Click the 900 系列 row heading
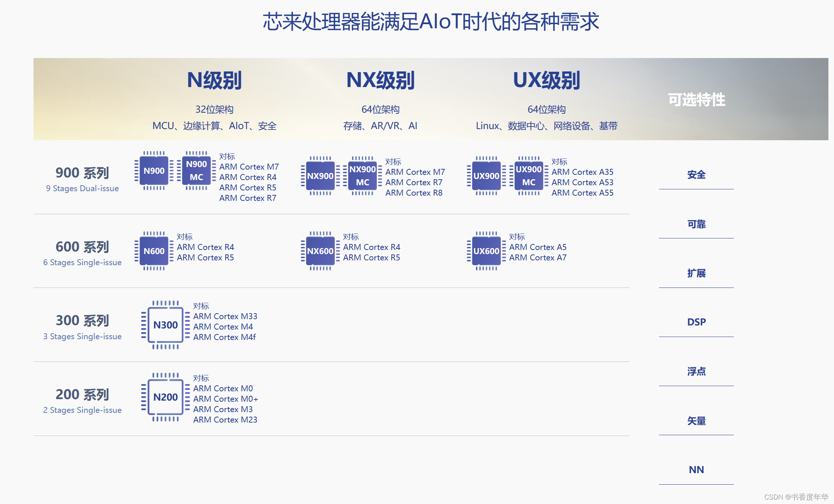The width and height of the screenshot is (834, 504). click(82, 173)
